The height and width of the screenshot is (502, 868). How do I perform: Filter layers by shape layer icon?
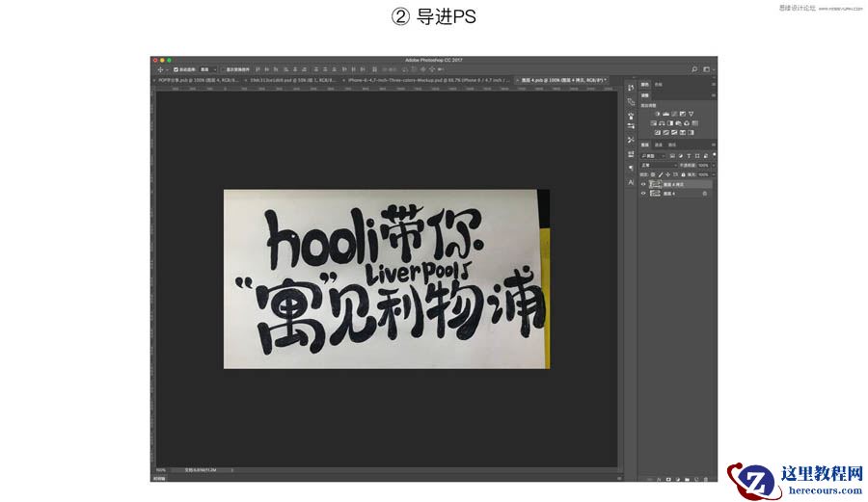click(697, 156)
